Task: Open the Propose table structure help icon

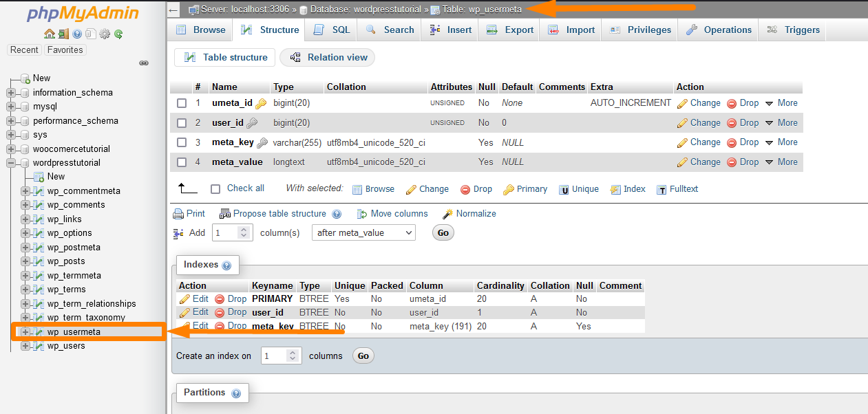Action: click(x=337, y=214)
